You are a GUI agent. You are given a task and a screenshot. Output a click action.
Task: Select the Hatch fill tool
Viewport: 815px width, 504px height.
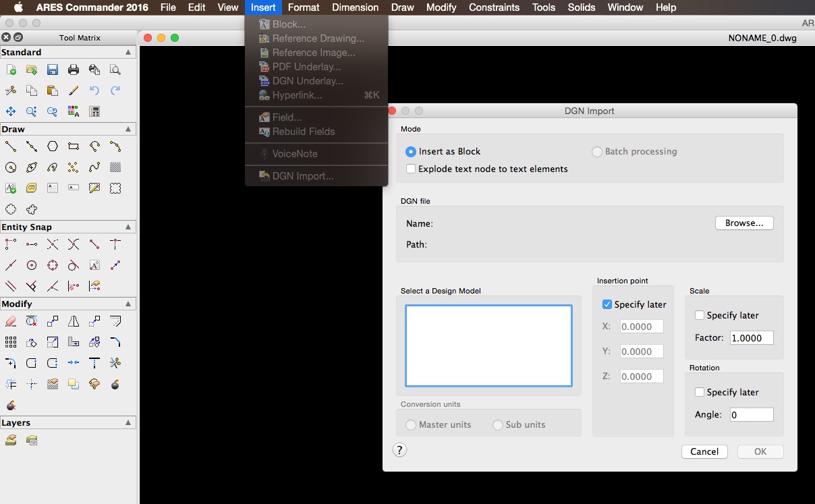click(x=115, y=167)
